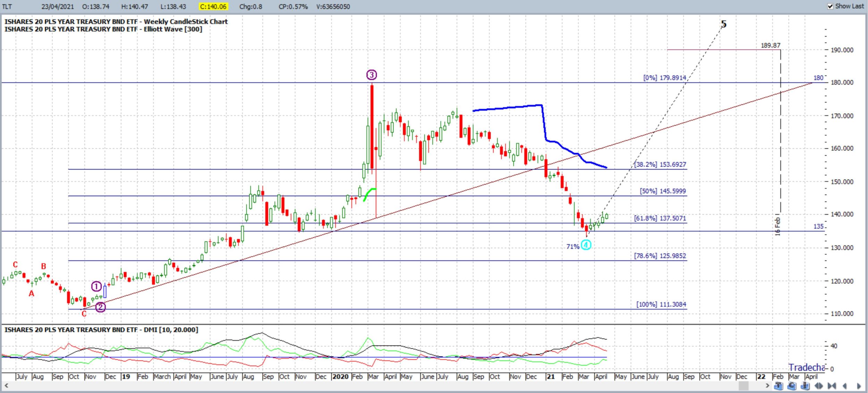
Task: Click the highlighted close value C:140.06
Action: pyautogui.click(x=213, y=7)
